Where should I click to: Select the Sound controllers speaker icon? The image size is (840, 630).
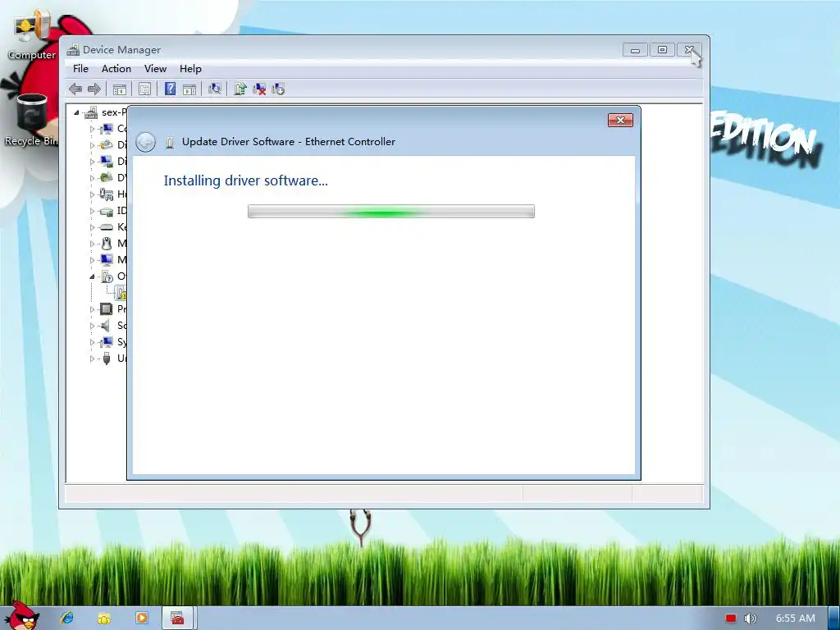click(107, 325)
